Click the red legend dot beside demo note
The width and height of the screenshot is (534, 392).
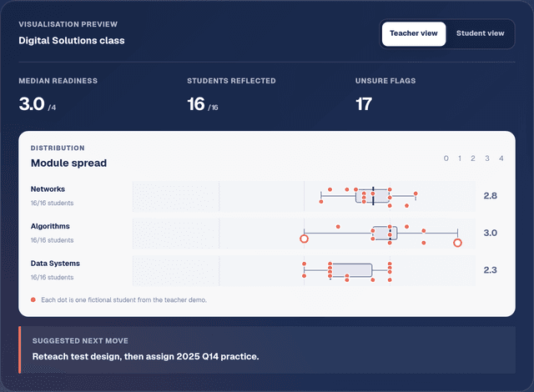pos(33,299)
